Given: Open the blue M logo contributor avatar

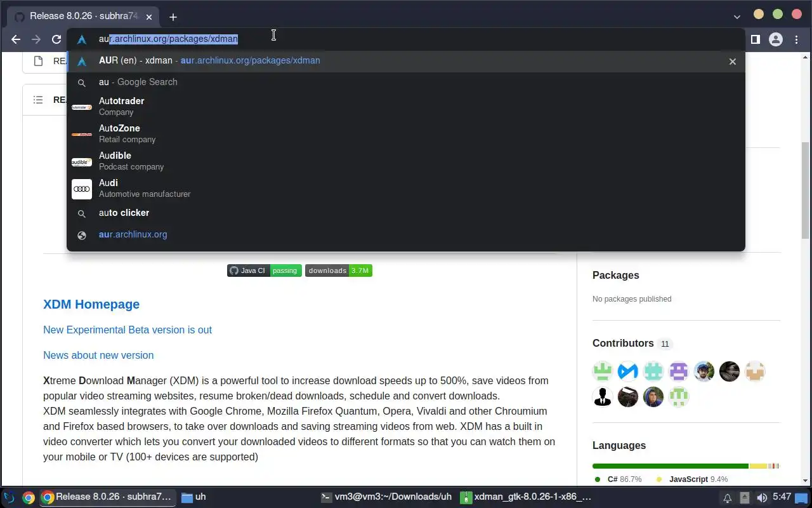Looking at the screenshot, I should [628, 371].
